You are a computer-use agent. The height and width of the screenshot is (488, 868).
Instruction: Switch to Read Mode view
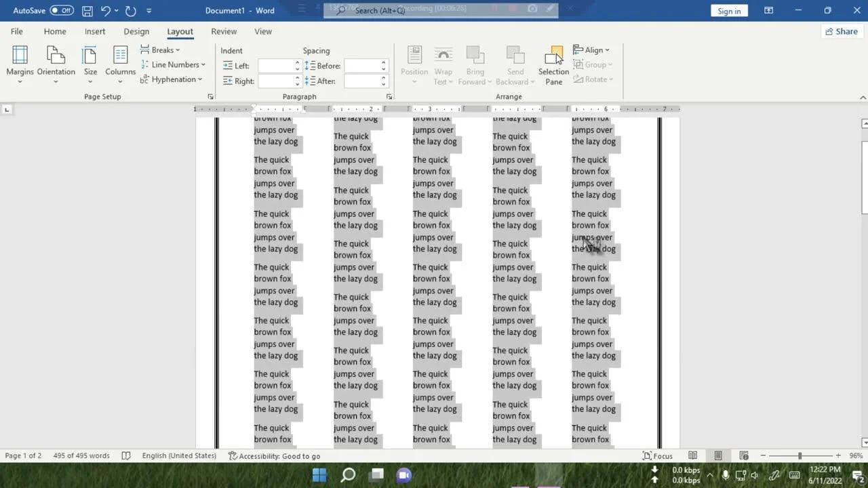[x=692, y=456]
